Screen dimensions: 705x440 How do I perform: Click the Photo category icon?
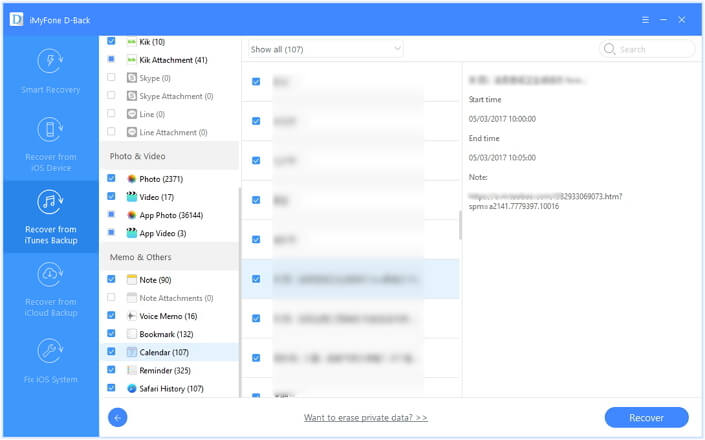click(x=131, y=179)
